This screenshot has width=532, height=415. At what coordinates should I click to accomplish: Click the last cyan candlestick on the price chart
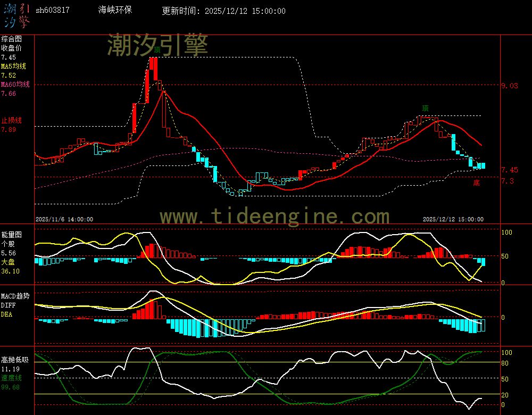pyautogui.click(x=483, y=165)
